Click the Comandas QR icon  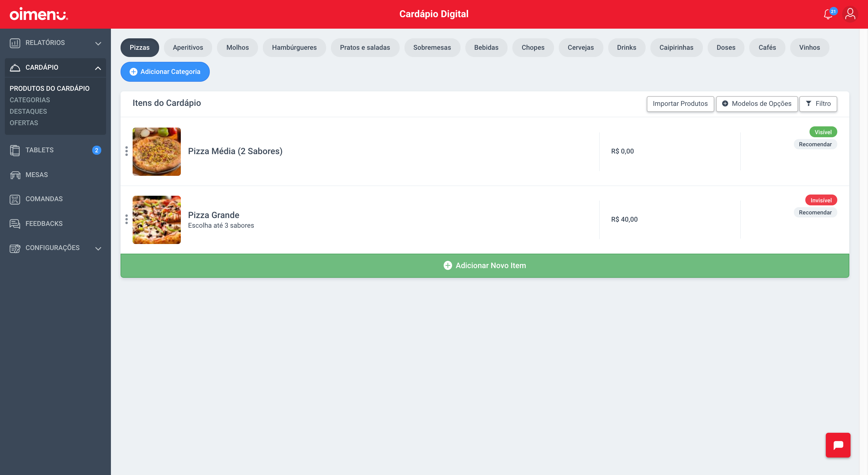15,199
